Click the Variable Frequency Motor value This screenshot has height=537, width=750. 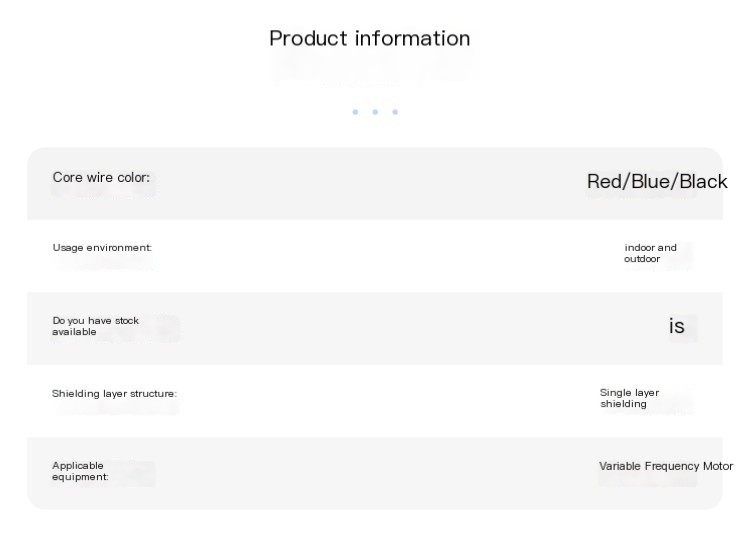click(666, 466)
